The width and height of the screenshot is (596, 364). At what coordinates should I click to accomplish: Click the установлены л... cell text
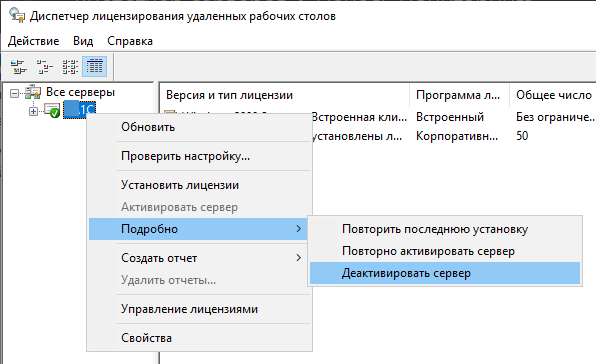pyautogui.click(x=357, y=136)
